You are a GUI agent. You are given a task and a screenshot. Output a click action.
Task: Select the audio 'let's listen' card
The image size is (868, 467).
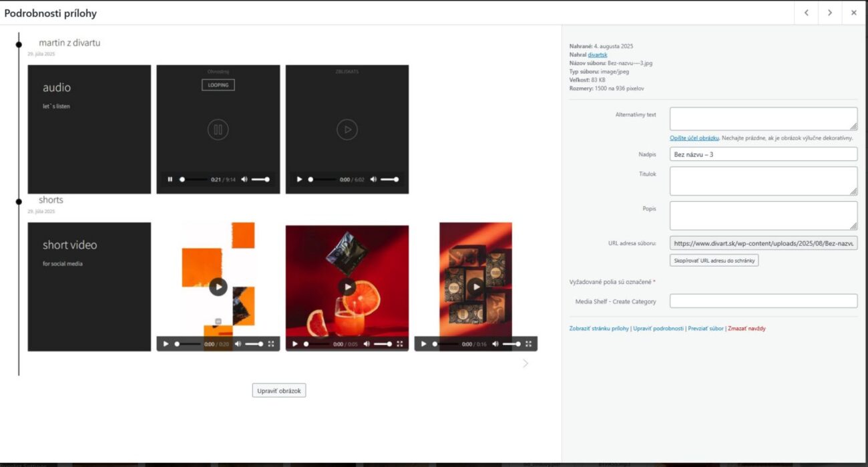pyautogui.click(x=89, y=130)
